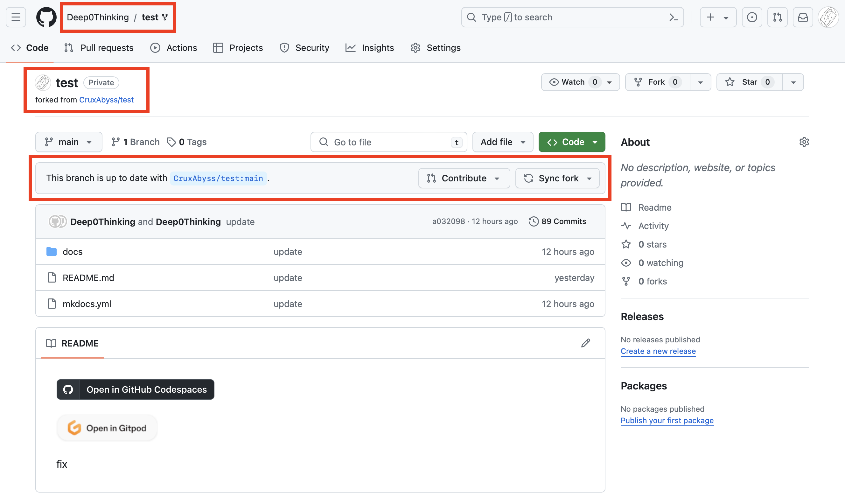Image resolution: width=845 pixels, height=504 pixels.
Task: Click the mkdocs.yml file icon
Action: point(52,304)
